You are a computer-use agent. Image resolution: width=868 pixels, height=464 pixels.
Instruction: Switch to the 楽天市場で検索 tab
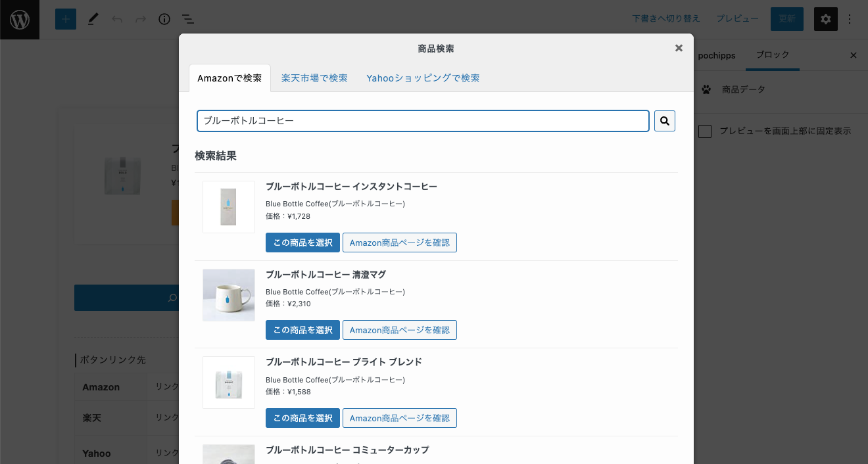(x=314, y=78)
